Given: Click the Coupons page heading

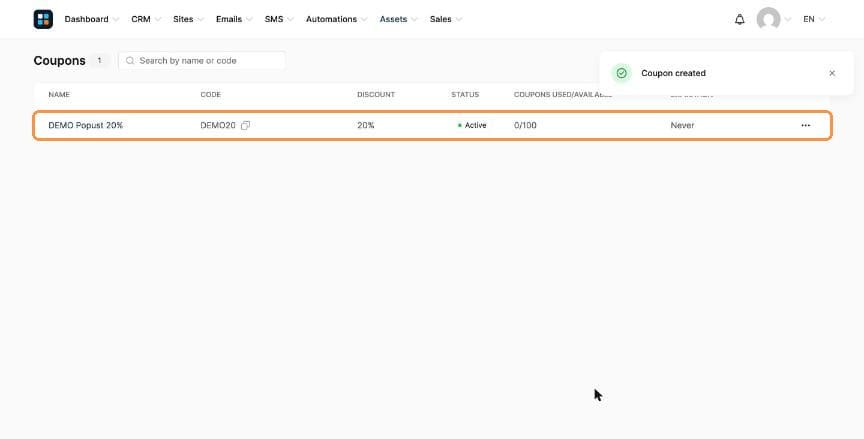Looking at the screenshot, I should point(60,61).
